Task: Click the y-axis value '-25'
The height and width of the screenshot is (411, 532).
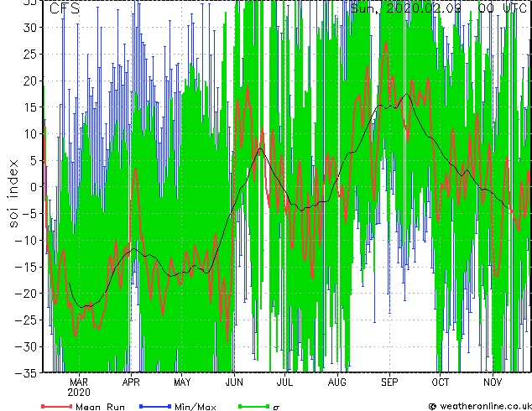Action: [x=27, y=320]
